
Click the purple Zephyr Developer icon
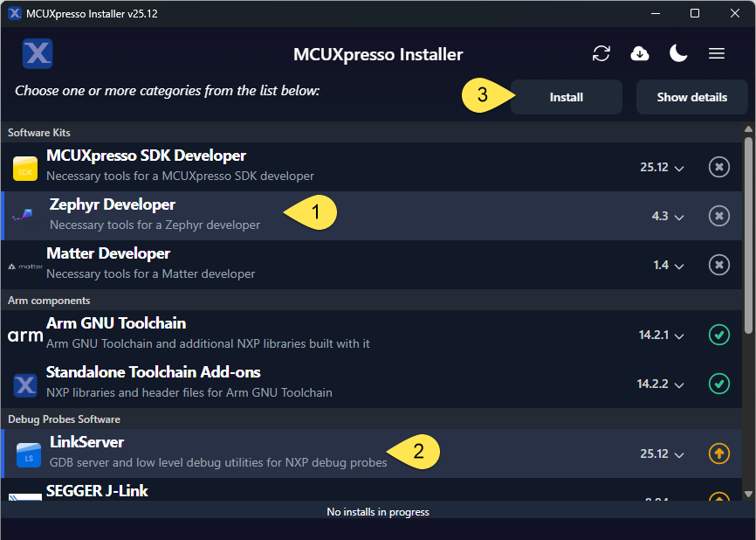[x=24, y=215]
